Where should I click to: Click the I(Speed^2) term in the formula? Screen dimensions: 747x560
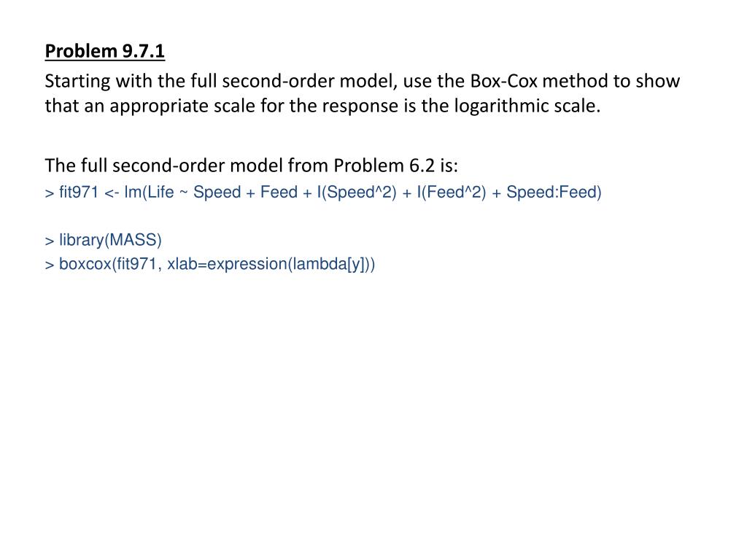356,192
